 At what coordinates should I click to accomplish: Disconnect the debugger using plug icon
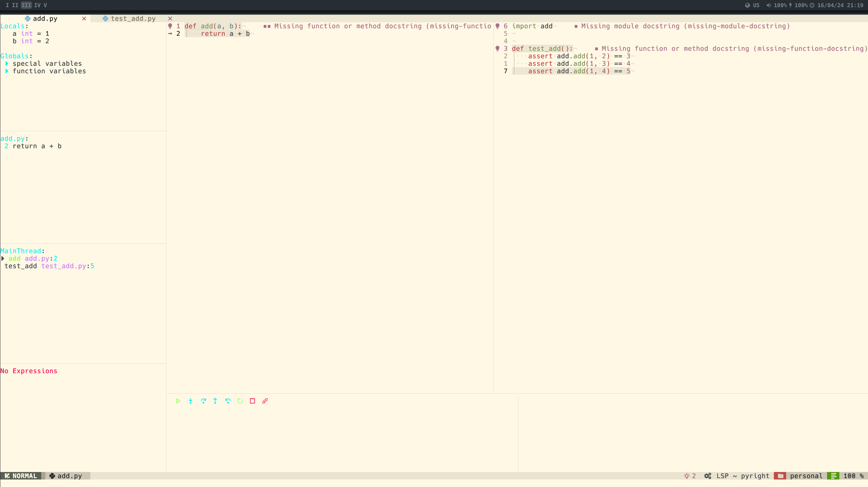click(x=265, y=401)
